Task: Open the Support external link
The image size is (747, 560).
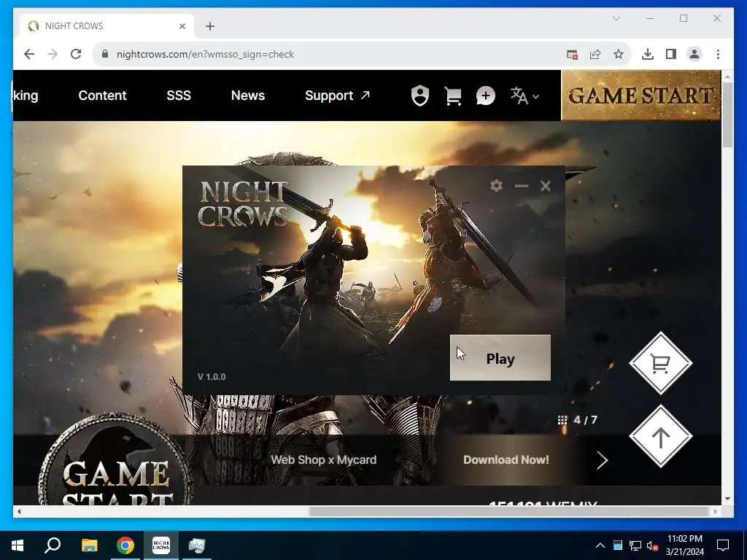Action: pyautogui.click(x=337, y=96)
